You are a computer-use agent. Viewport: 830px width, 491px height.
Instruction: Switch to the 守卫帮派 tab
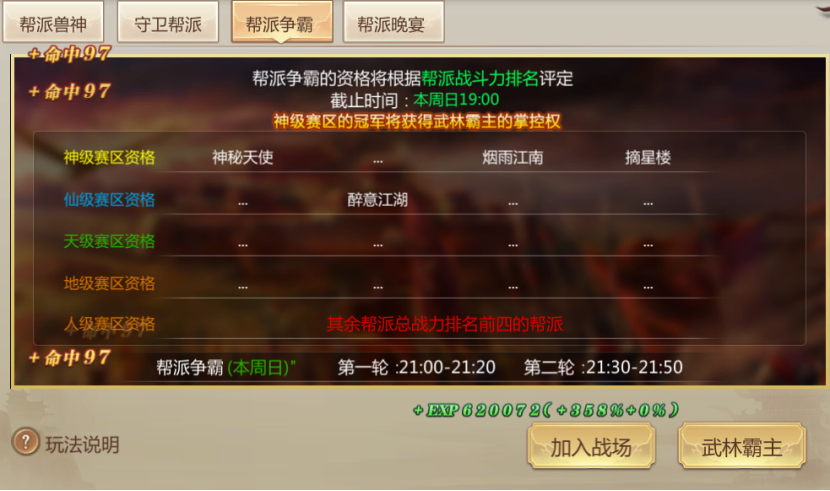pos(168,23)
